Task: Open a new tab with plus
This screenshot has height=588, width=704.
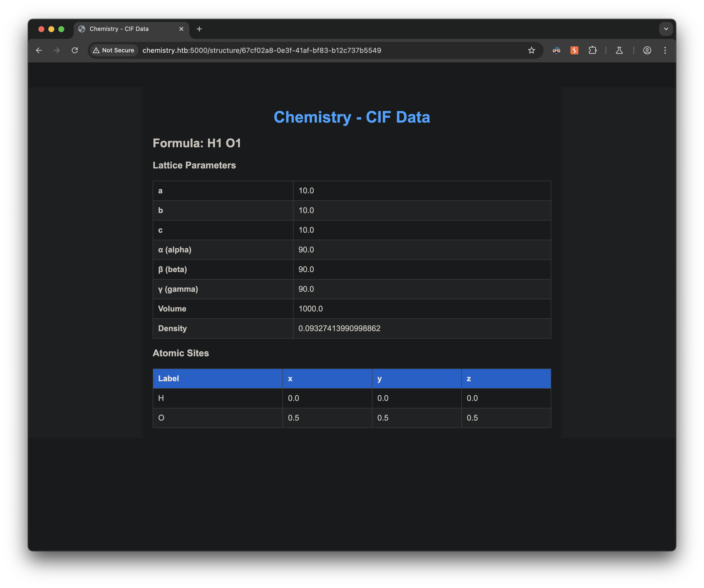Action: (199, 29)
